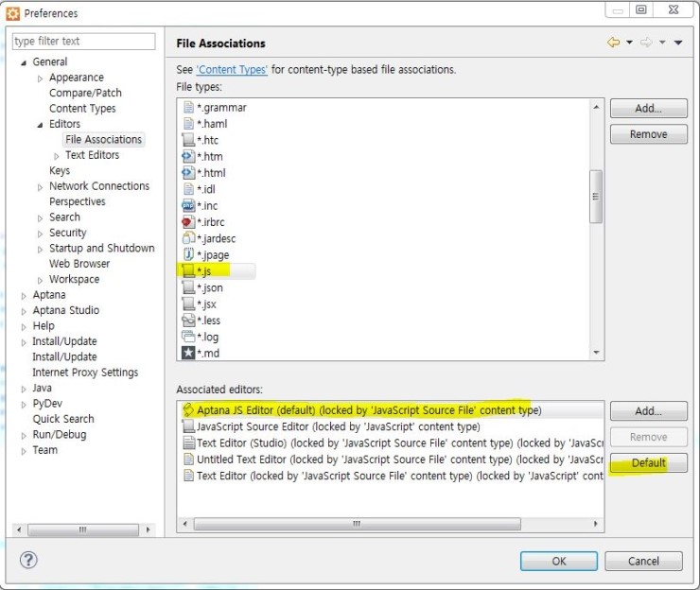The width and height of the screenshot is (700, 590).
Task: Click the *.jsx file icon
Action: tap(188, 304)
